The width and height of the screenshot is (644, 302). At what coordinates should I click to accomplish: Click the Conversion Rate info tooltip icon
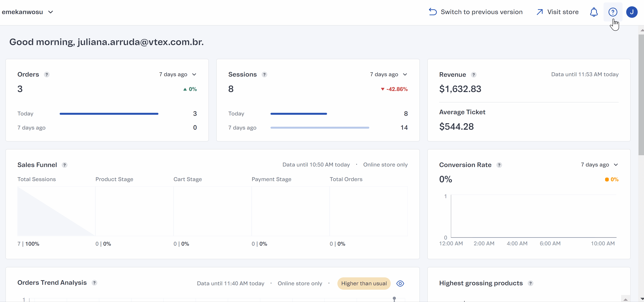point(499,165)
